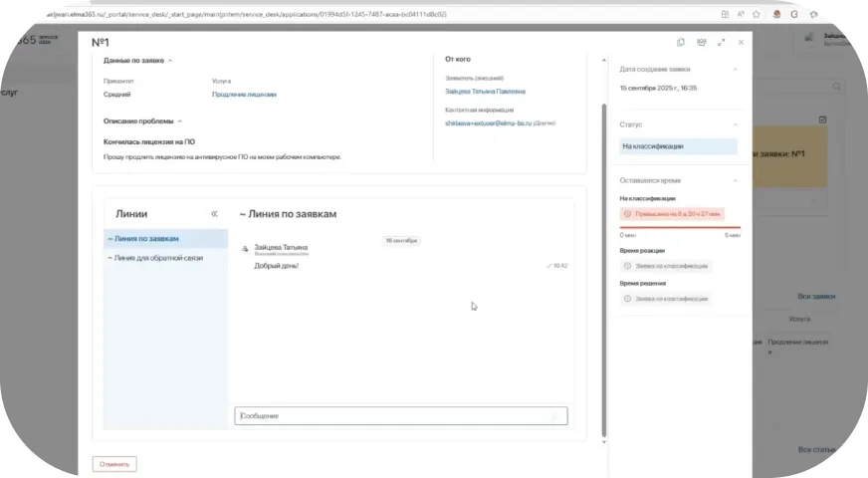Collapse the Статус section
This screenshot has width=868, height=478.
tap(736, 124)
